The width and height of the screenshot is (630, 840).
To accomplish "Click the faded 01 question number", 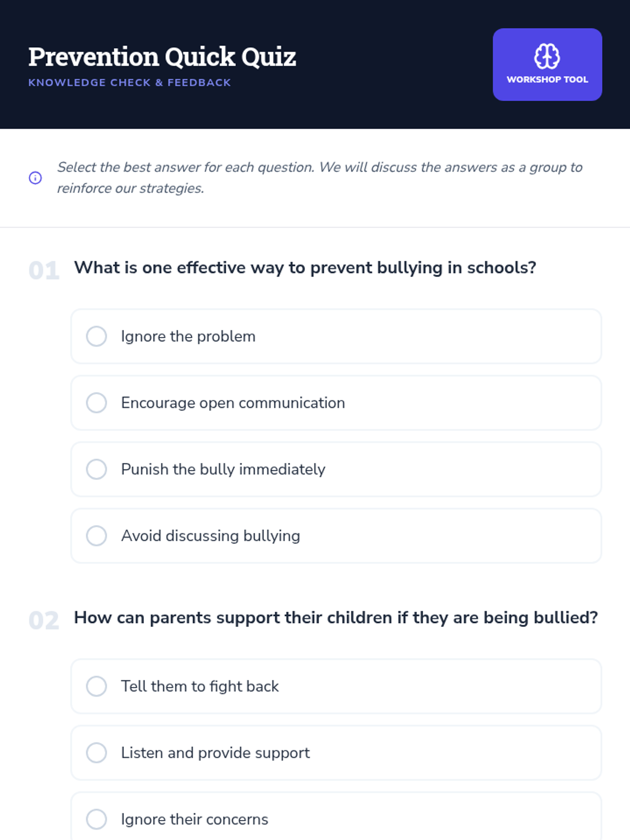I will point(44,271).
